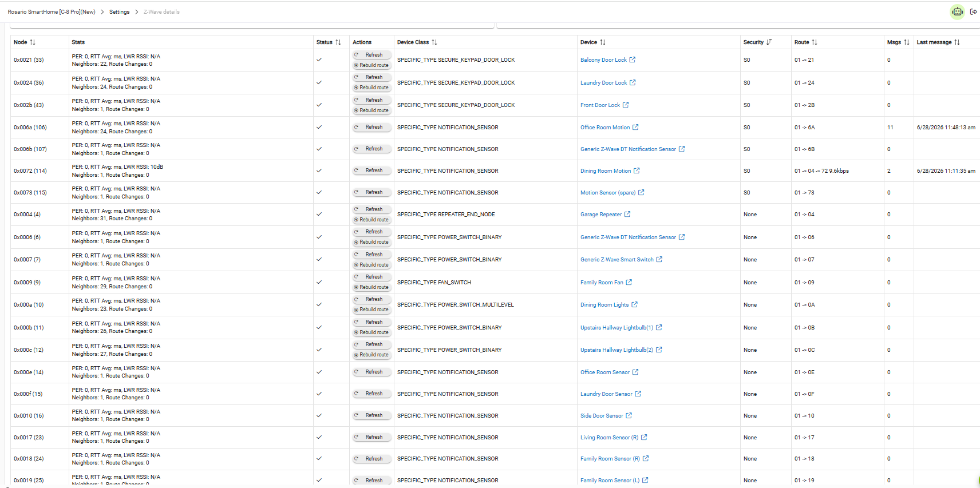Open Front Door Lock device link
The width and height of the screenshot is (980, 488).
pos(600,105)
